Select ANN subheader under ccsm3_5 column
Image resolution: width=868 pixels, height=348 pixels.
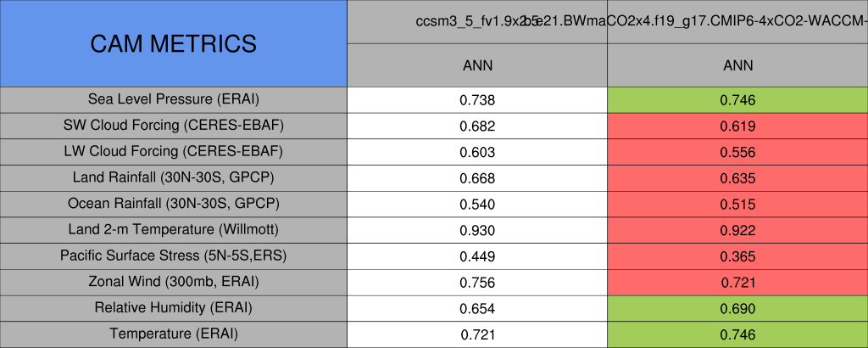476,65
